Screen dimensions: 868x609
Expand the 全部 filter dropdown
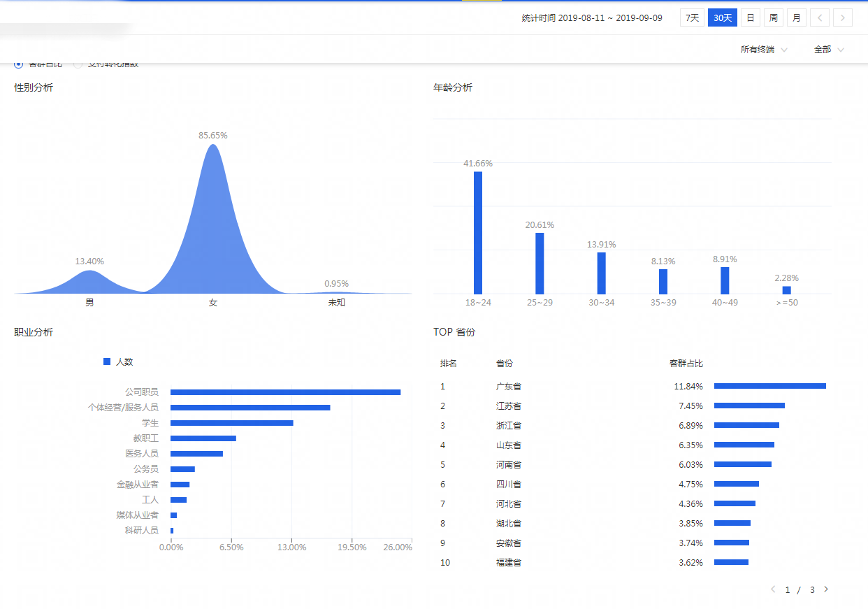pyautogui.click(x=829, y=50)
